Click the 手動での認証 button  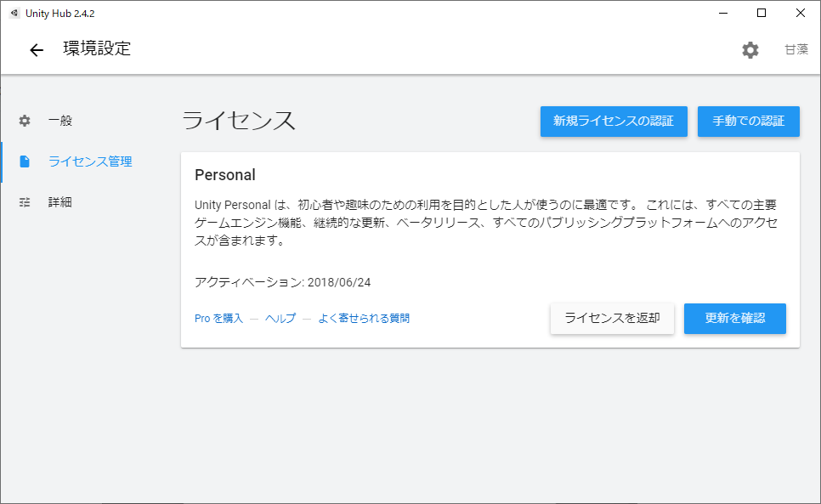pyautogui.click(x=748, y=122)
